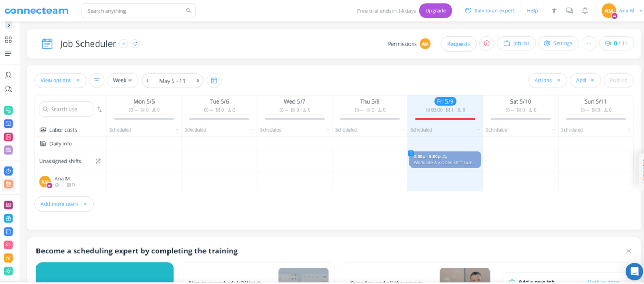Expand the left sidebar with arrow
644x284 pixels.
click(9, 25)
